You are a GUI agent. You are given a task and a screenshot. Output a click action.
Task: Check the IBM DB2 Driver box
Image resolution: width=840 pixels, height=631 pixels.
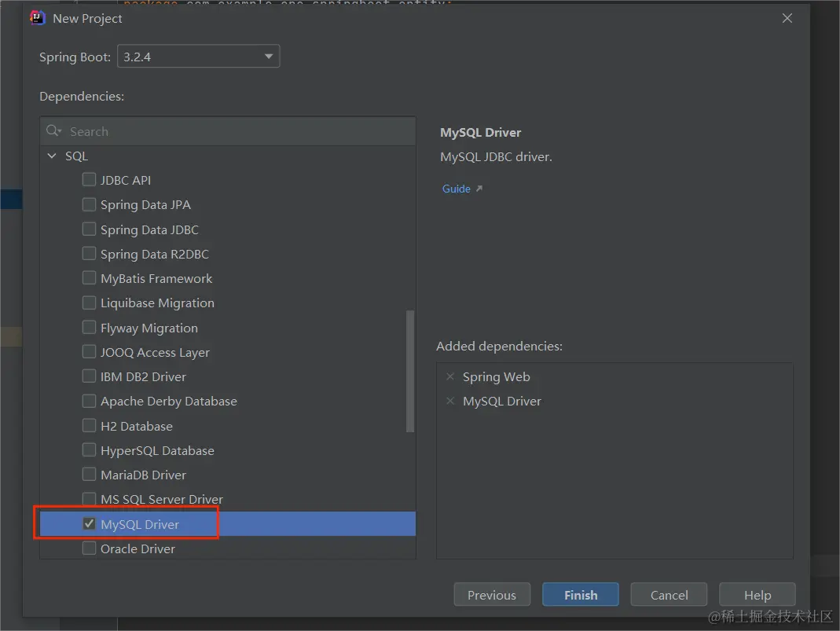89,376
